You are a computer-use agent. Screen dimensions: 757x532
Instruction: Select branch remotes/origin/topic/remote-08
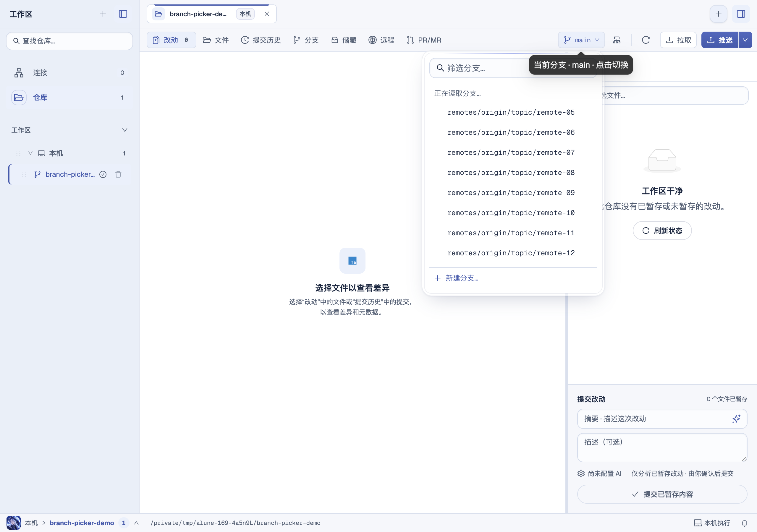(x=513, y=173)
